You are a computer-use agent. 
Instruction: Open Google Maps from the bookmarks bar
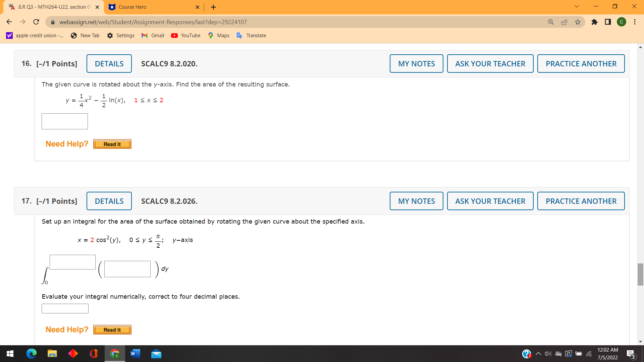click(x=218, y=35)
